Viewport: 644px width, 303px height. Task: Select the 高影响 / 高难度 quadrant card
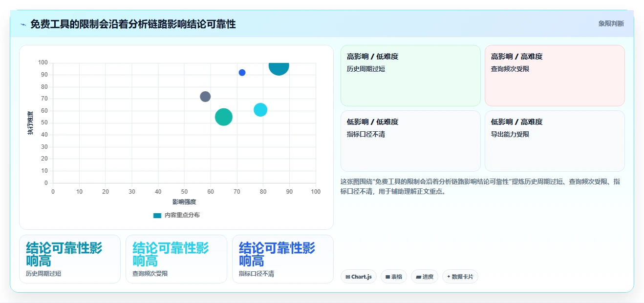tap(555, 76)
